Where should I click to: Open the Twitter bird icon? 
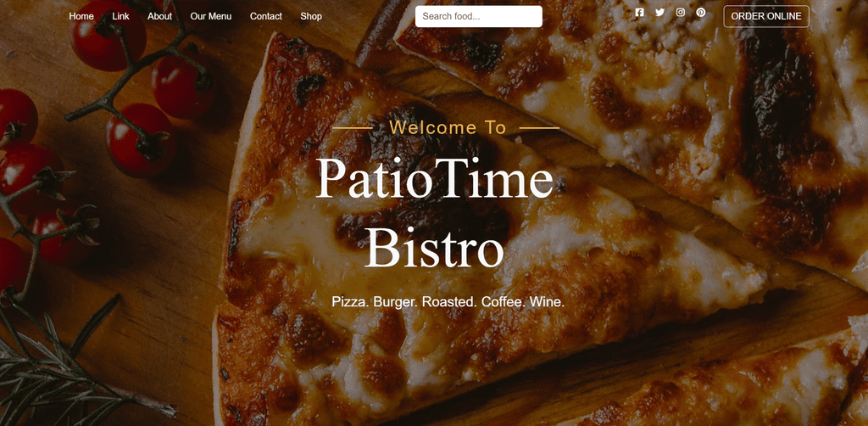[659, 12]
